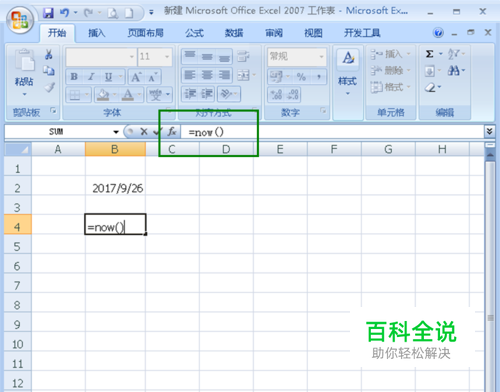500x392 pixels.
Task: Align text to top of cell
Action: point(190,56)
